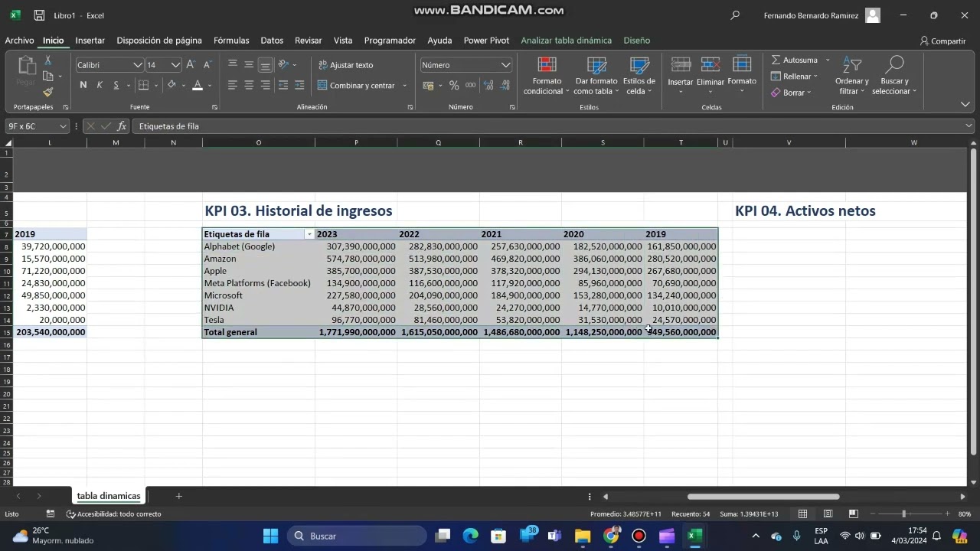Open Dar formato como tabla
This screenshot has height=551, width=980.
click(x=596, y=76)
